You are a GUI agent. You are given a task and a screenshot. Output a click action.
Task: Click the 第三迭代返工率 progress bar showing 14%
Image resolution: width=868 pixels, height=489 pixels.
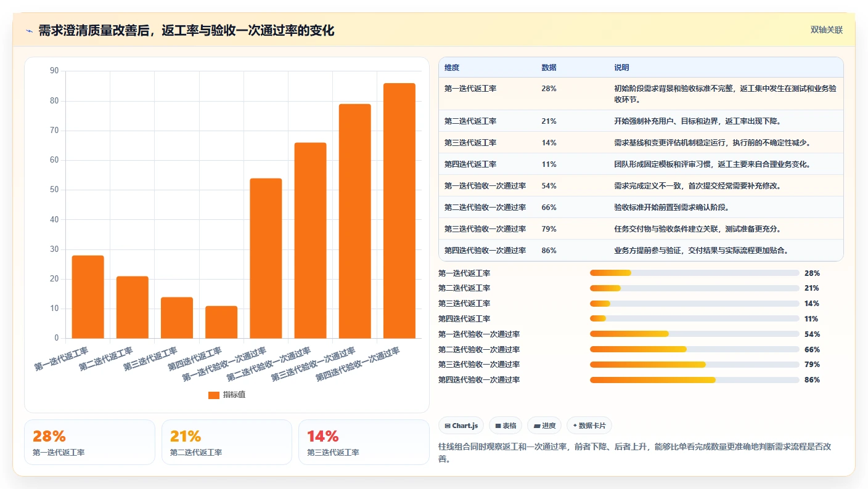point(695,304)
